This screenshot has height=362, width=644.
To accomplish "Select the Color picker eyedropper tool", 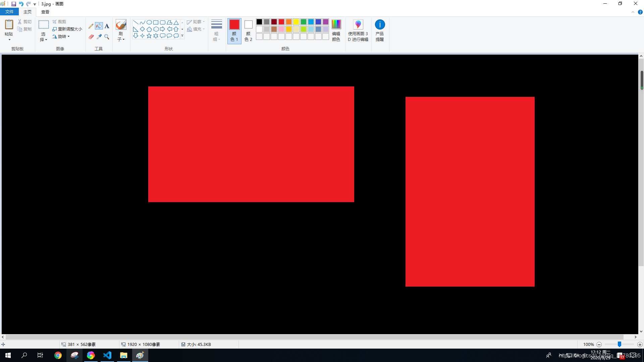I will (x=99, y=37).
